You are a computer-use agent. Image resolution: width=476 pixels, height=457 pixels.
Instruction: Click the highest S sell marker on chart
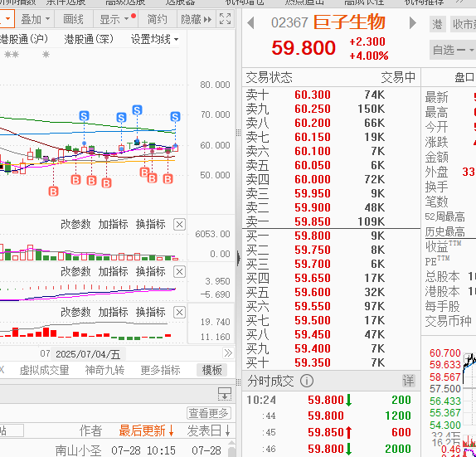pyautogui.click(x=137, y=110)
